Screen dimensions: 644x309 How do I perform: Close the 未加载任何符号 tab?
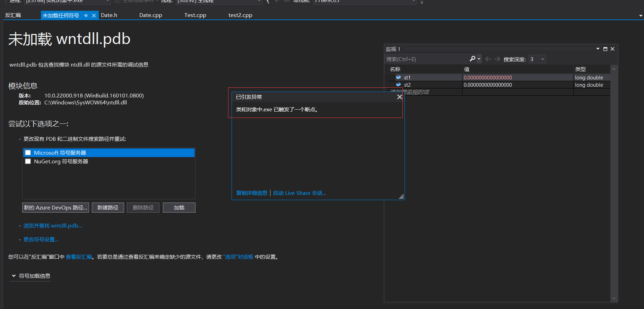[94, 15]
